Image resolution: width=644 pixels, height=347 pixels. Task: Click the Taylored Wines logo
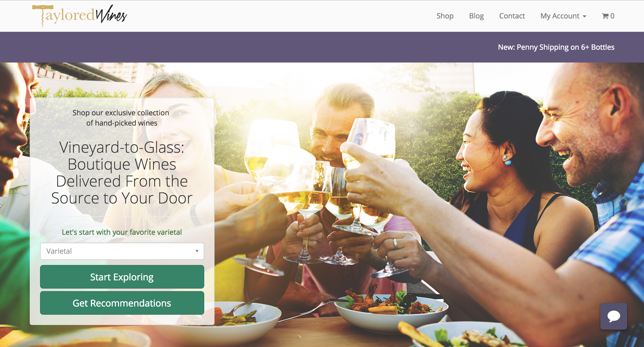point(80,15)
